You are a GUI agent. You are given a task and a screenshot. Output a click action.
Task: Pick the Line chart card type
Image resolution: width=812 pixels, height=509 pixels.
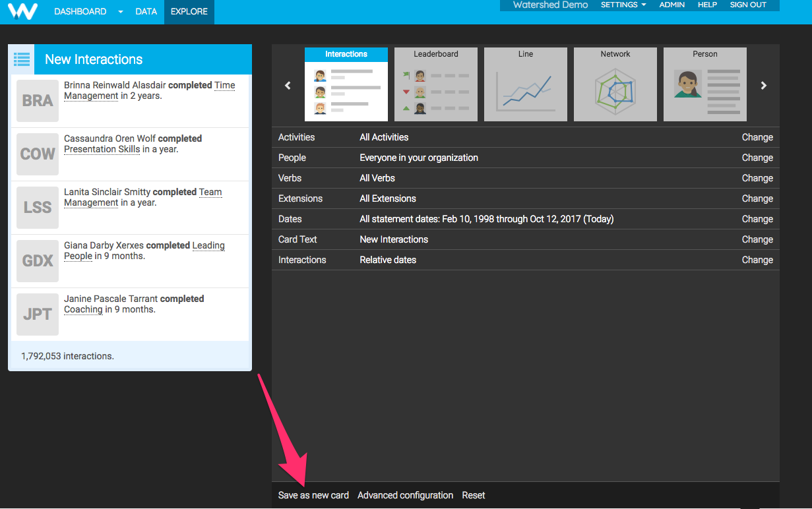click(x=526, y=84)
